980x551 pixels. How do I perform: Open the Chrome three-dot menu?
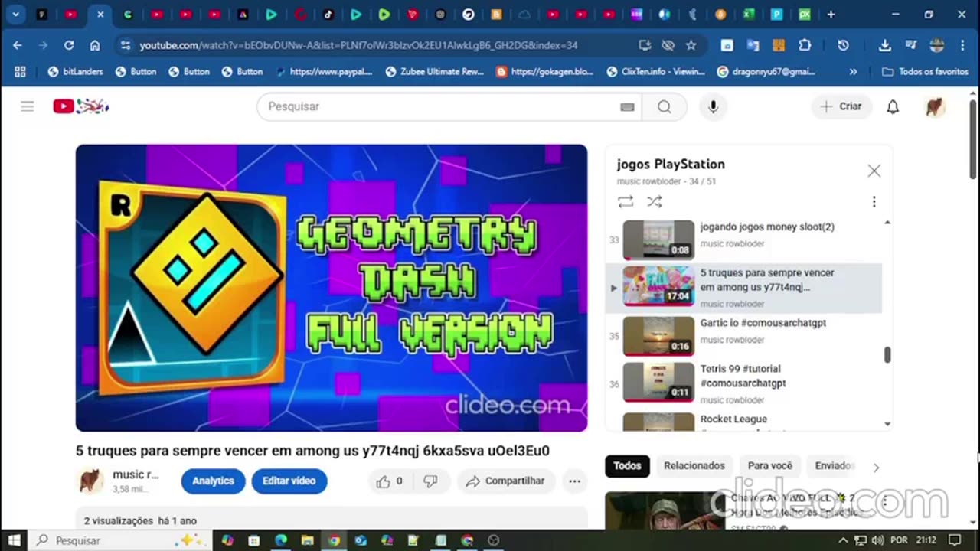(x=962, y=45)
